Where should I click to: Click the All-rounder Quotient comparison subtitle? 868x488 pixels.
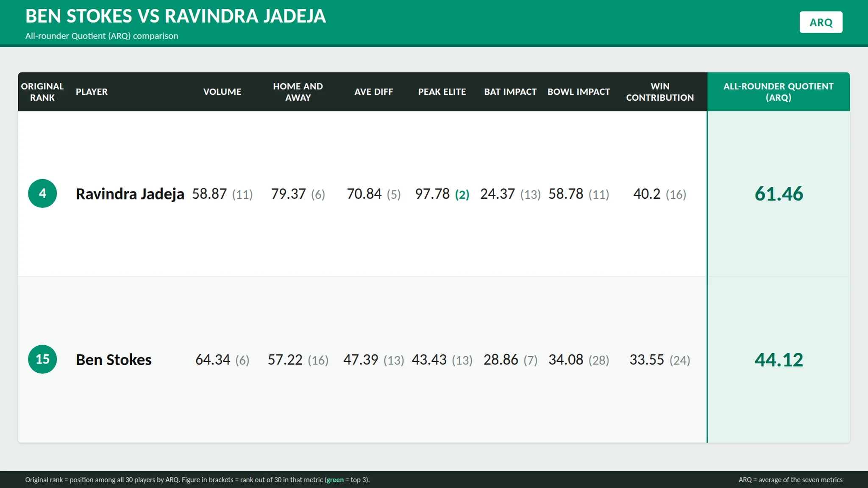[x=102, y=36]
